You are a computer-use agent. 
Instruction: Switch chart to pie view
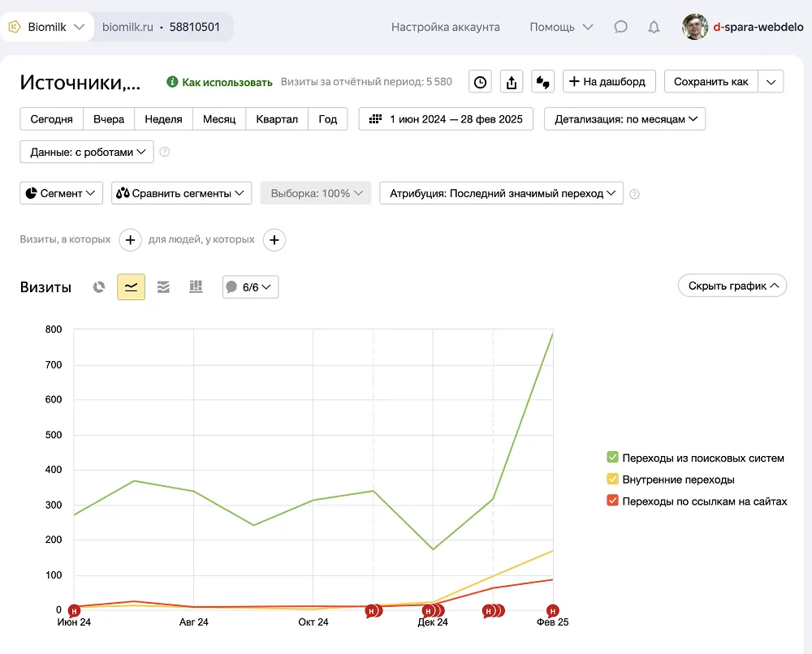click(x=99, y=287)
